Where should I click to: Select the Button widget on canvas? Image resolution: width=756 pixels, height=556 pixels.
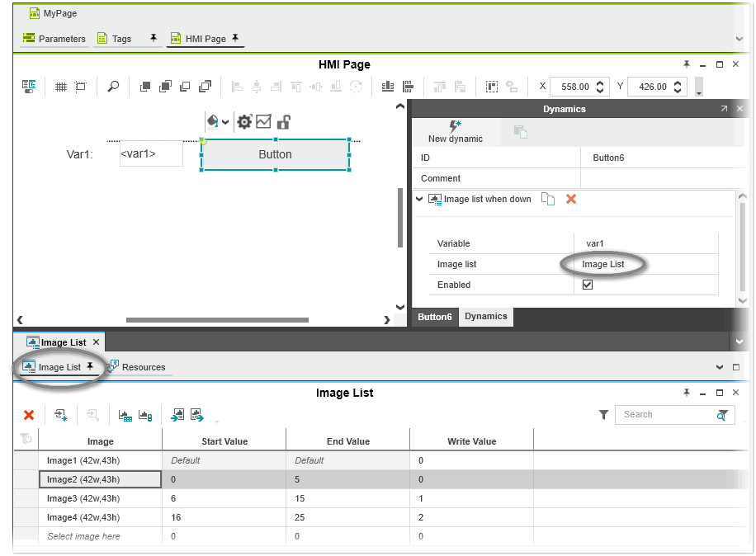pos(275,155)
